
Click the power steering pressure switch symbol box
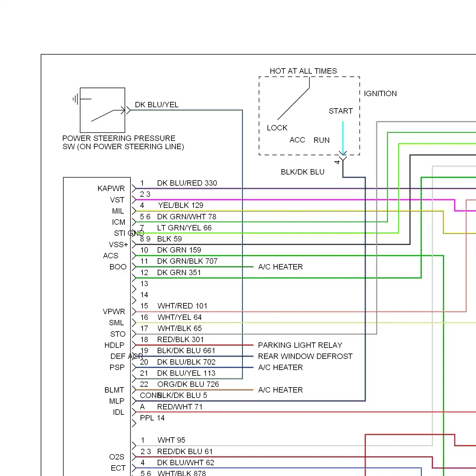click(102, 110)
